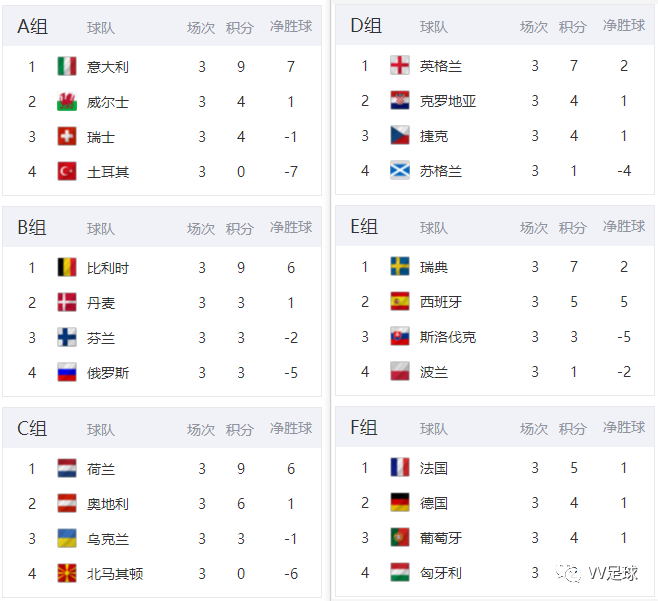The height and width of the screenshot is (601, 658).
Task: Select the Turkey flag icon
Action: click(67, 171)
